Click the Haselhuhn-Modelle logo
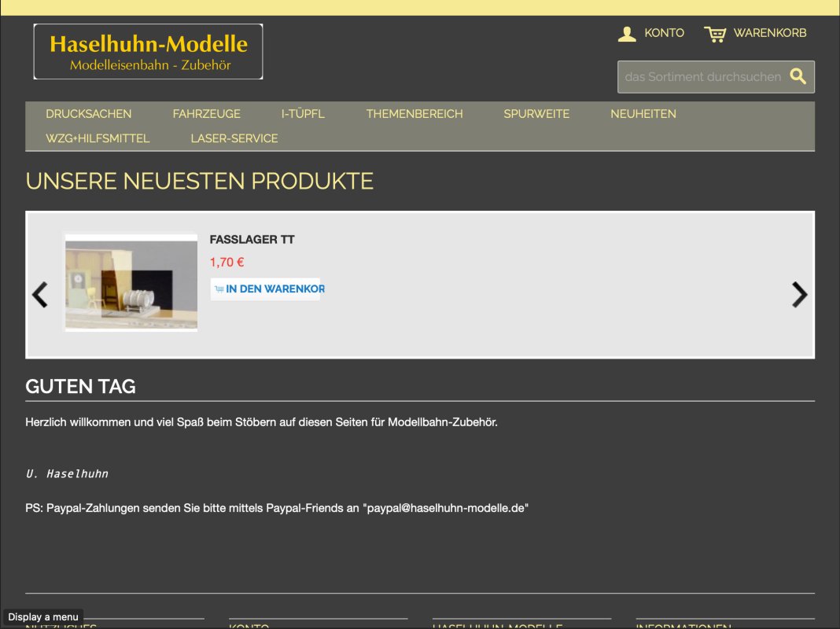This screenshot has width=840, height=629. pyautogui.click(x=148, y=52)
